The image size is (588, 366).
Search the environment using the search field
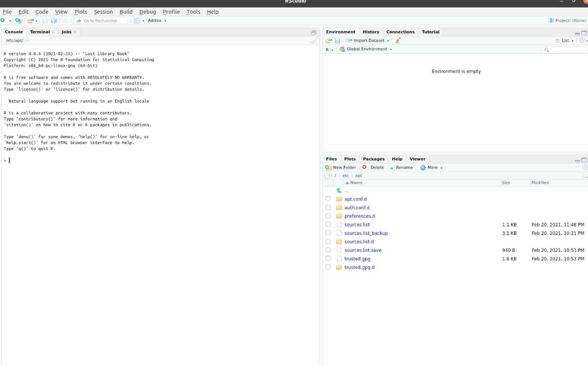pos(564,50)
